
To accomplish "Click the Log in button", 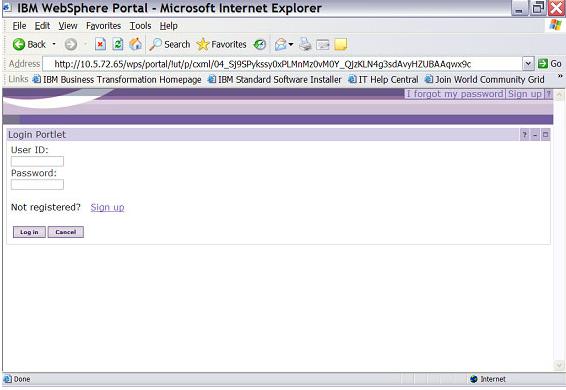I will tap(29, 232).
